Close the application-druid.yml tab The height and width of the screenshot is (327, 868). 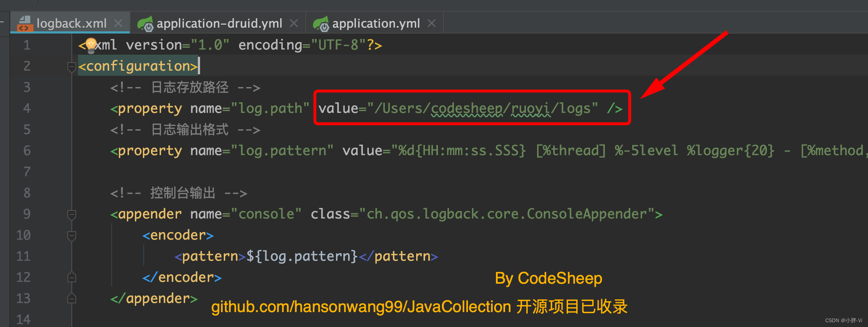click(294, 23)
